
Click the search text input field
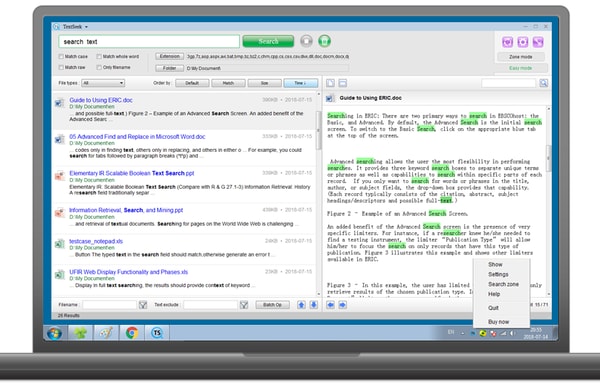click(x=149, y=41)
